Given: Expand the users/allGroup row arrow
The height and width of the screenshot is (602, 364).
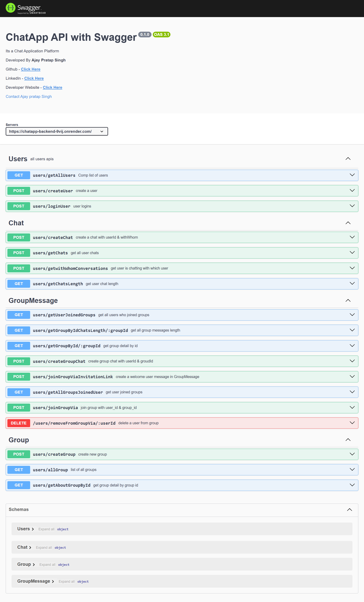Looking at the screenshot, I should pos(352,470).
